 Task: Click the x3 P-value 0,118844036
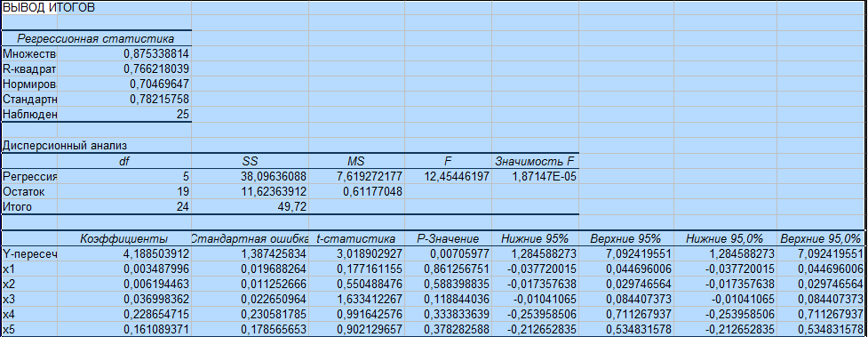click(458, 300)
